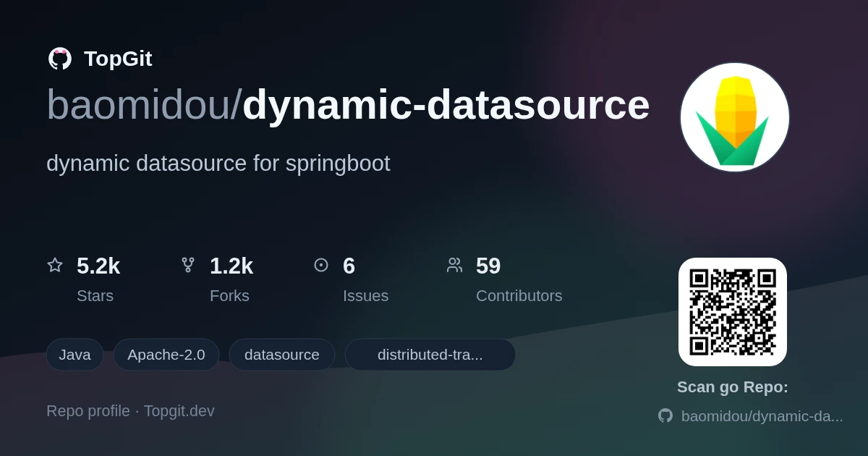Click the description 'dynamic datasource for springboot'
868x456 pixels.
pos(218,164)
